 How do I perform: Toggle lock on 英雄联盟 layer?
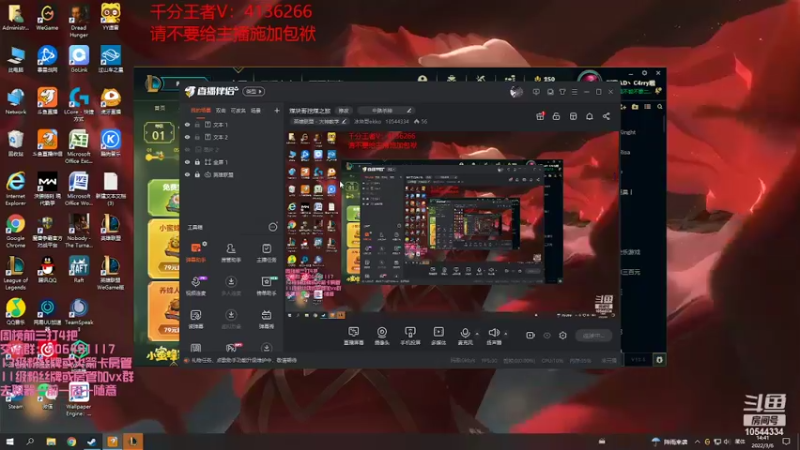click(x=197, y=174)
